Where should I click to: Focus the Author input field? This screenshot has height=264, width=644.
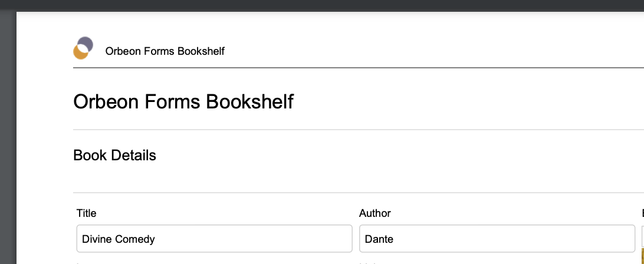(x=497, y=239)
